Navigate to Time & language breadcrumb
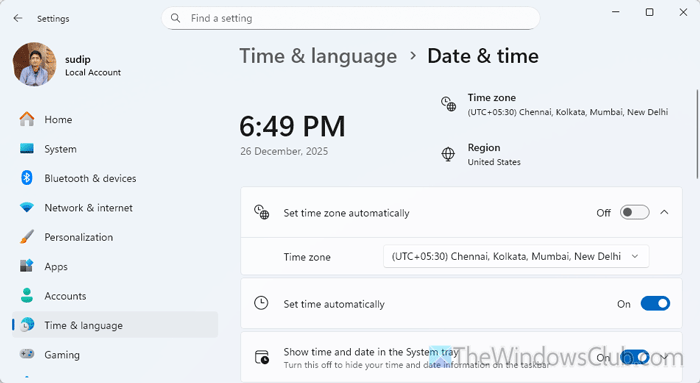The image size is (700, 383). 318,56
